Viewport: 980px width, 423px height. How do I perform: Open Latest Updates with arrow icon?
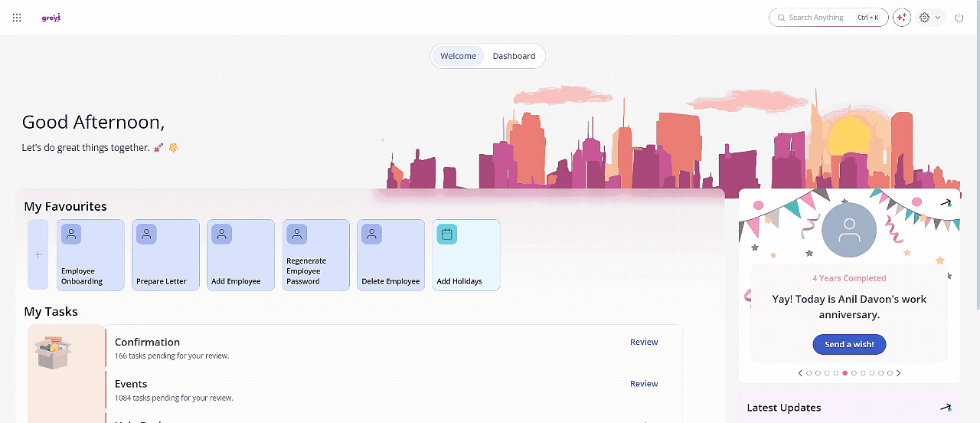946,408
